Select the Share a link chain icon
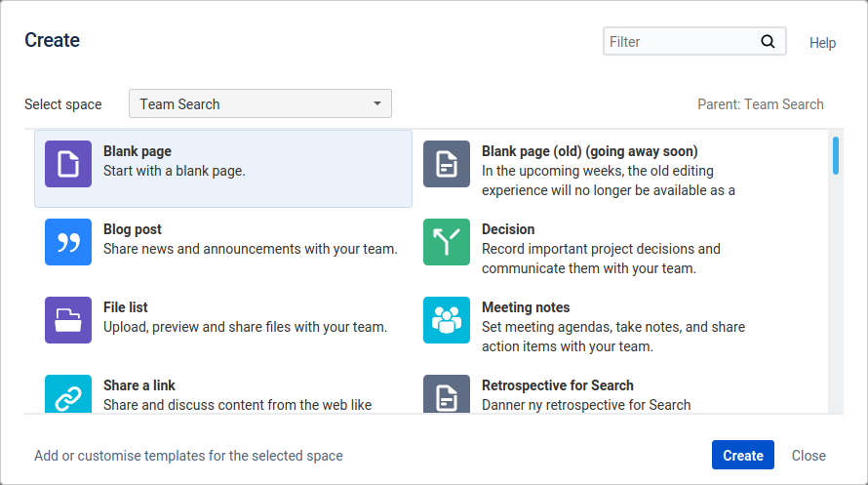The image size is (868, 485). coord(68,394)
